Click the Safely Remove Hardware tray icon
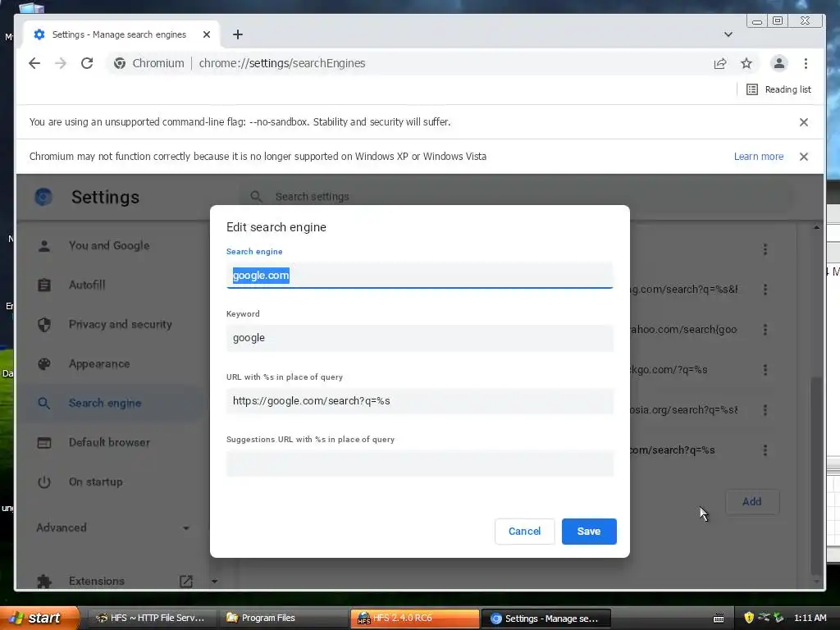 click(778, 618)
